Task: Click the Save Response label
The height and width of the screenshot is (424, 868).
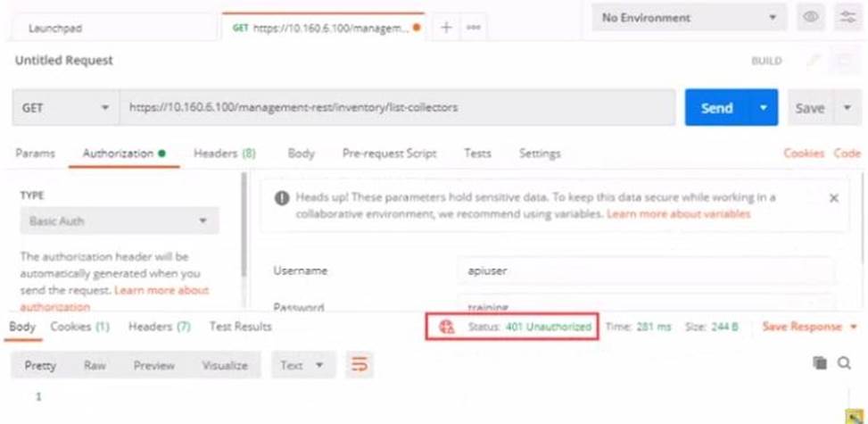Action: pos(802,327)
